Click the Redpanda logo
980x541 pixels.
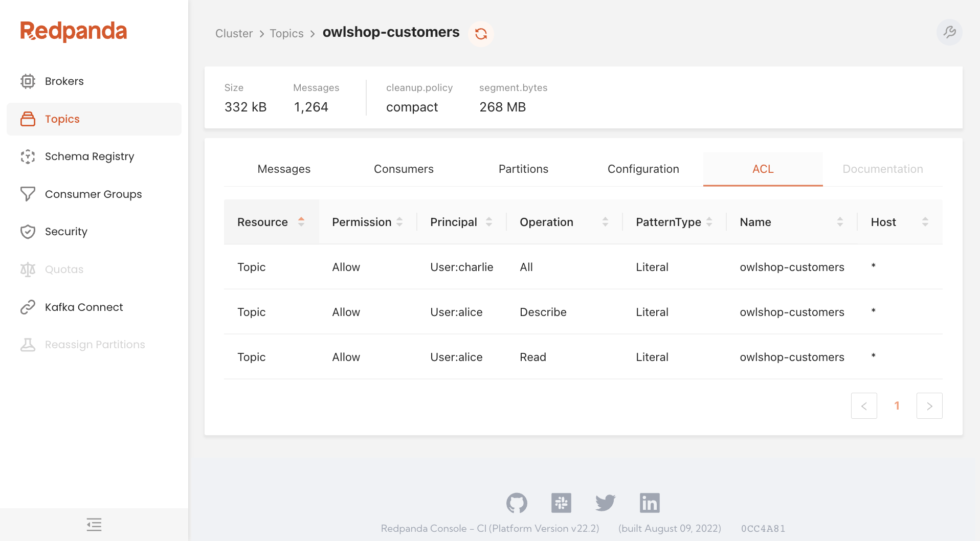pyautogui.click(x=74, y=31)
